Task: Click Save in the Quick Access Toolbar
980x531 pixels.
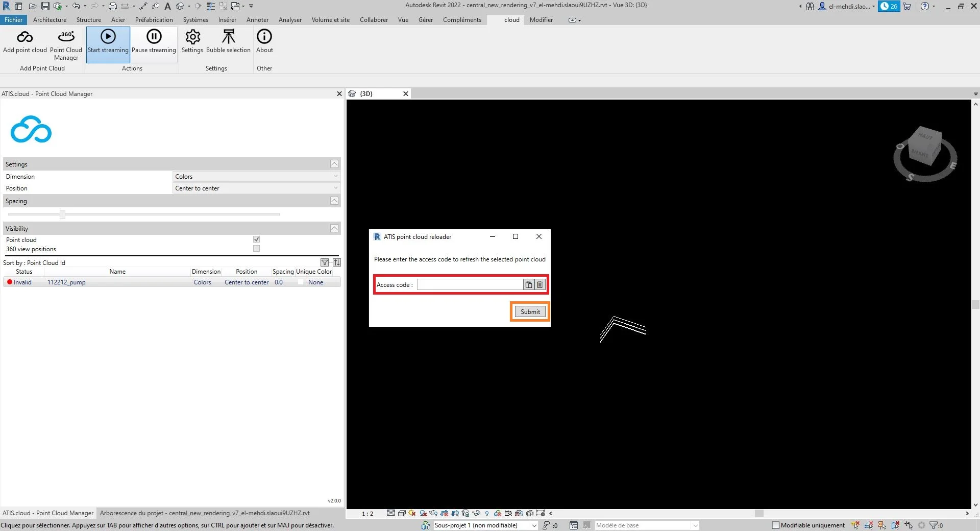Action: tap(46, 6)
